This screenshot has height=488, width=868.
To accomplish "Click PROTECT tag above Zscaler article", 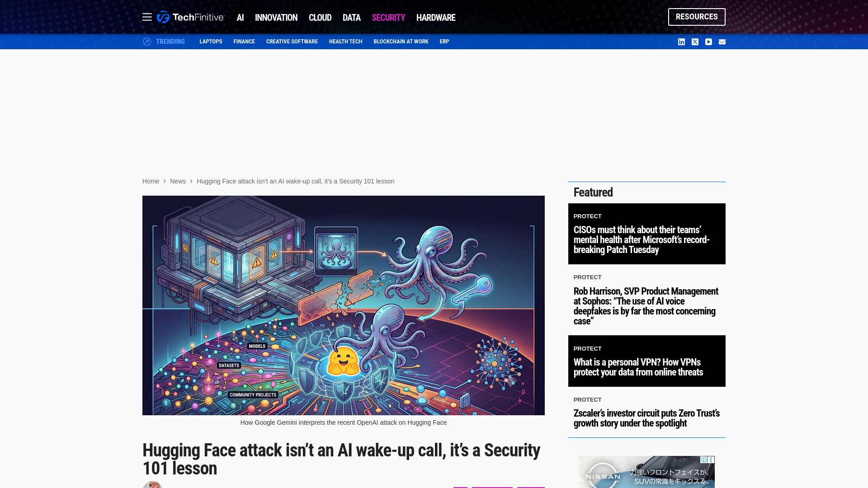I will [587, 400].
